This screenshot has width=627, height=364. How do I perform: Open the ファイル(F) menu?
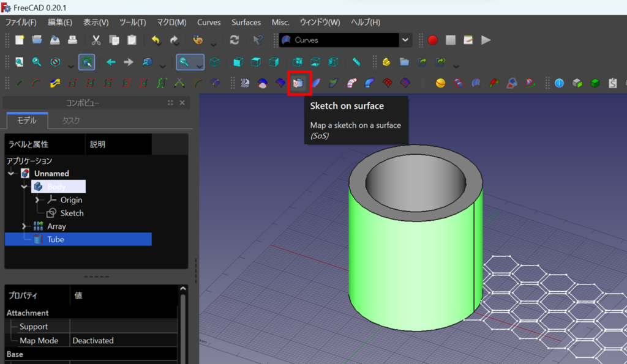coord(20,23)
